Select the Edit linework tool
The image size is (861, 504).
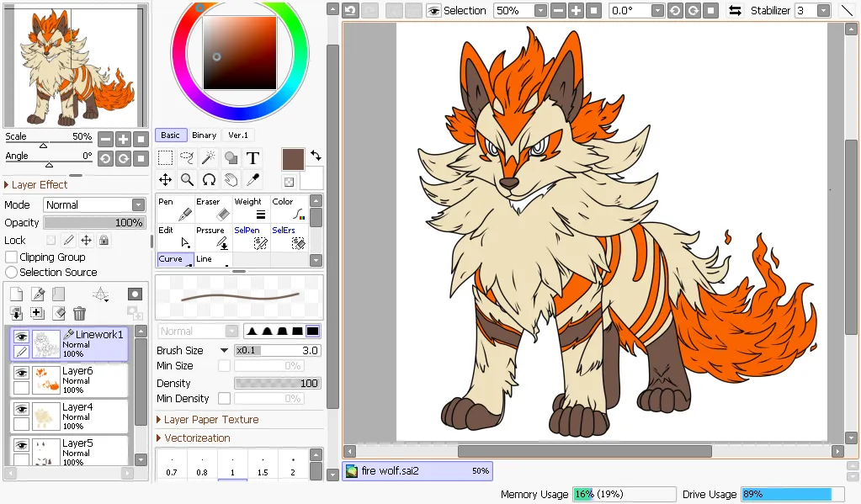pyautogui.click(x=175, y=237)
